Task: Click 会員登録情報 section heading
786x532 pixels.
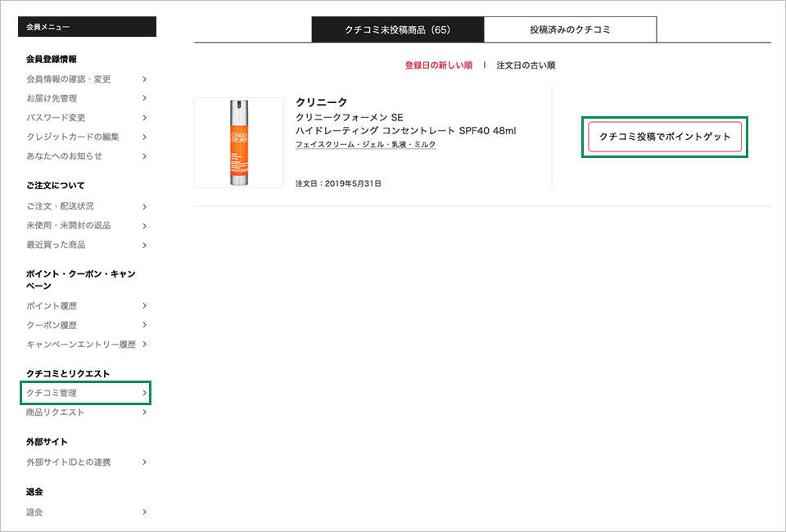Action: (x=52, y=59)
